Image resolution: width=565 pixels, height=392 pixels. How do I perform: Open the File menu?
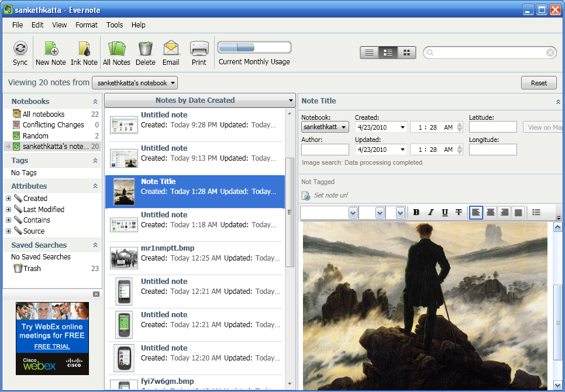(18, 25)
